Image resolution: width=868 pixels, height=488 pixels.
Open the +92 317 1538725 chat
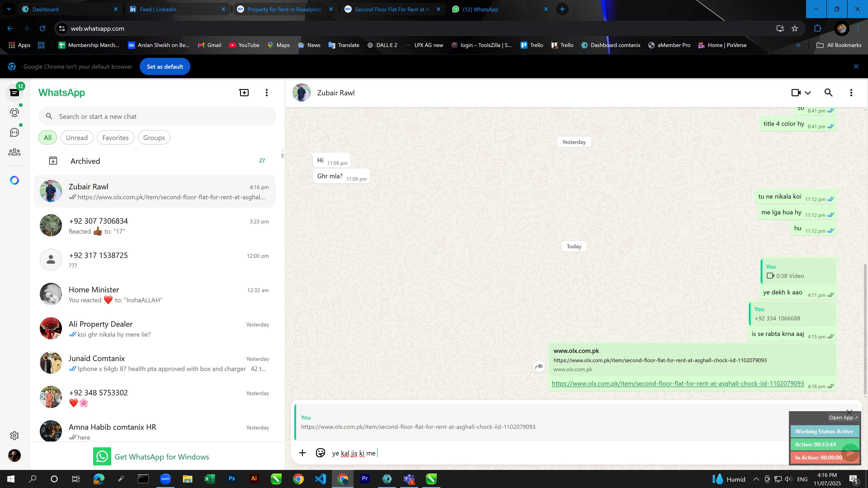coord(155,260)
